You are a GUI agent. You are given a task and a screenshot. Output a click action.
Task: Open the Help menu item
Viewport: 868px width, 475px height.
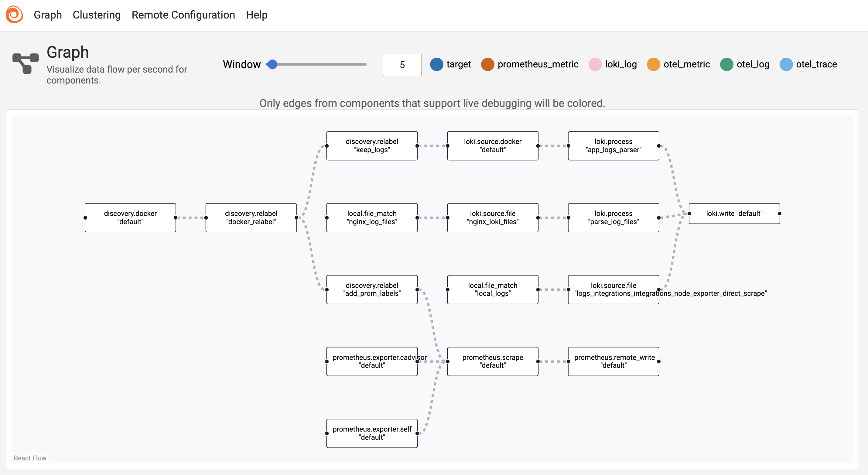256,15
